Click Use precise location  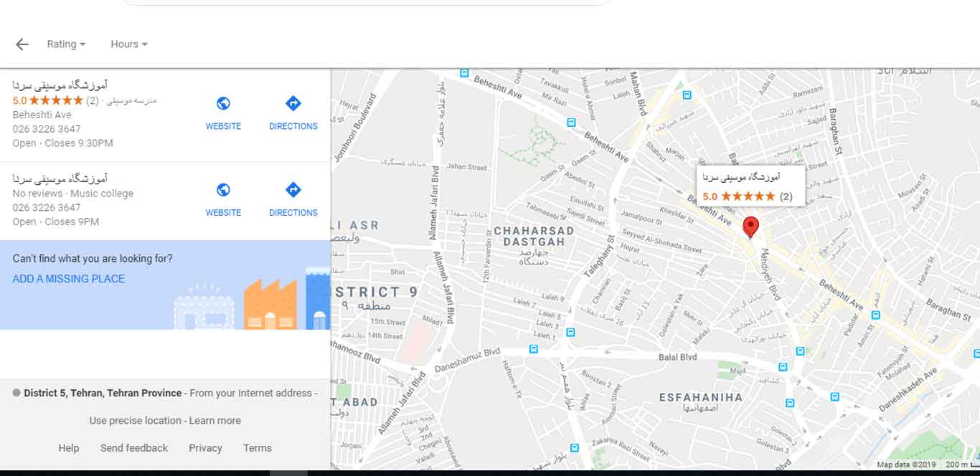point(136,421)
